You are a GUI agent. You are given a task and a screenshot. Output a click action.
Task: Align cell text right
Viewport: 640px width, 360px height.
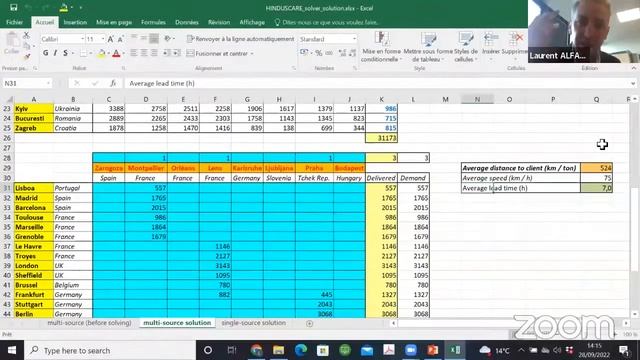pyautogui.click(x=154, y=53)
